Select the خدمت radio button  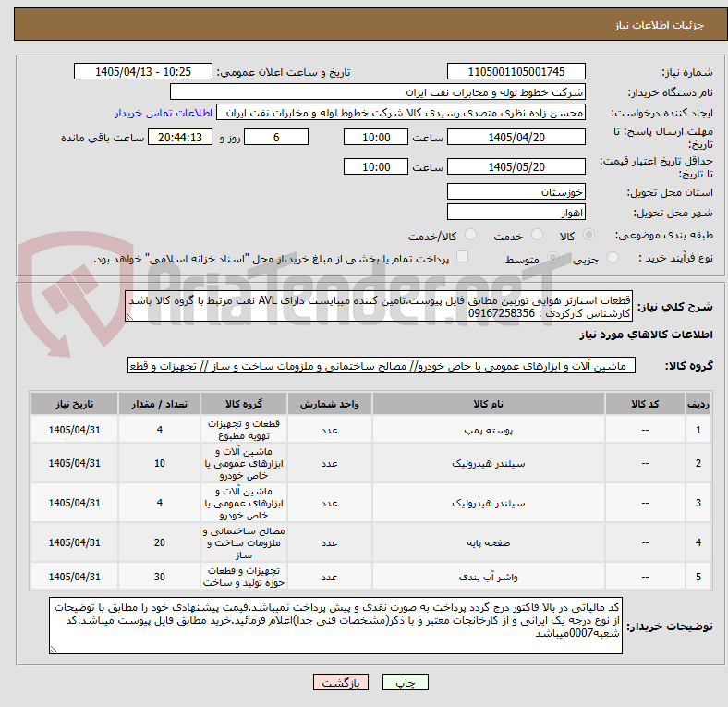click(x=537, y=235)
